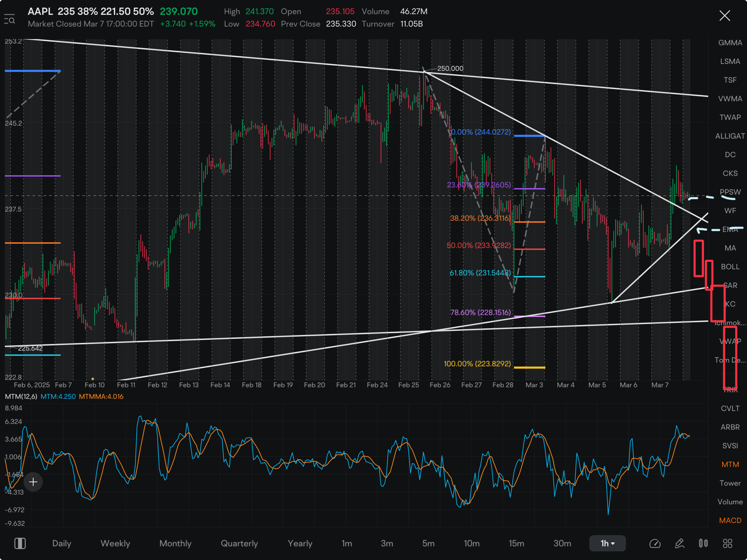
Task: Enable the Volume indicator
Action: (x=730, y=502)
